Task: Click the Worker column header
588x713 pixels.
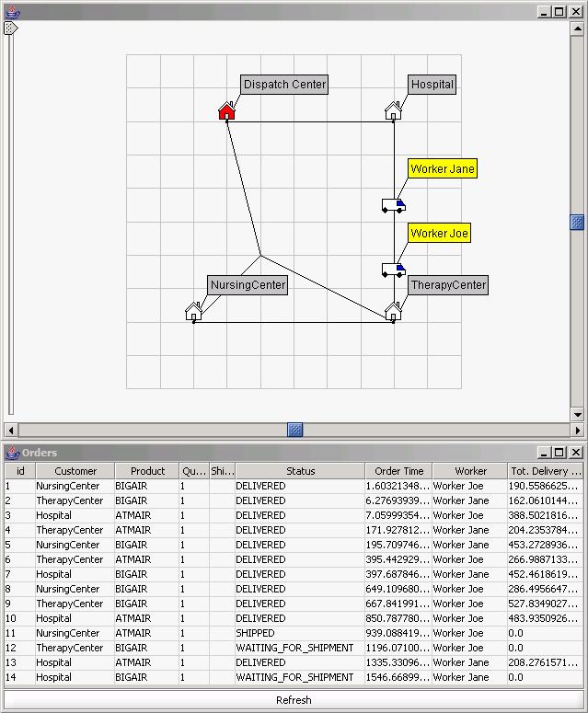Action: pos(470,471)
